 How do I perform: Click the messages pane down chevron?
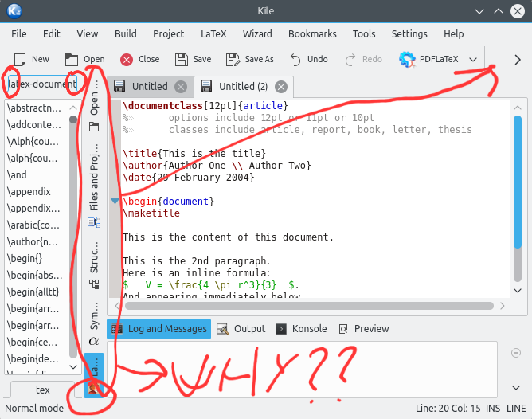516,388
